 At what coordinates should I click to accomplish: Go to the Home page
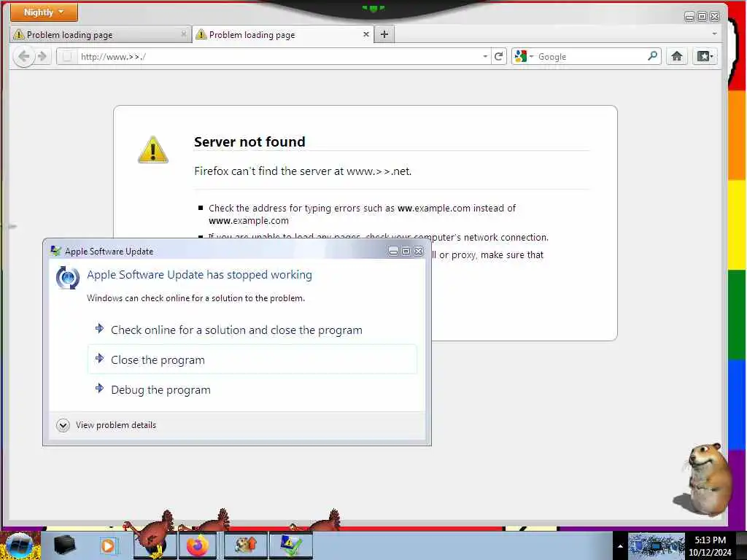click(676, 57)
